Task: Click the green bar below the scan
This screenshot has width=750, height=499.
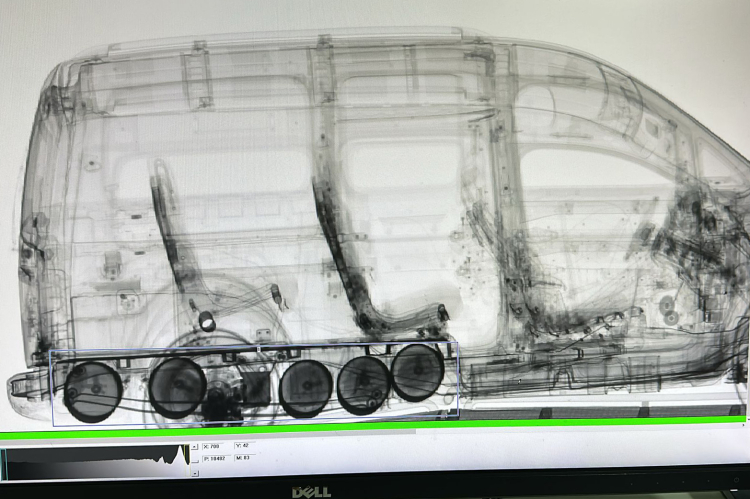Action: tap(375, 435)
